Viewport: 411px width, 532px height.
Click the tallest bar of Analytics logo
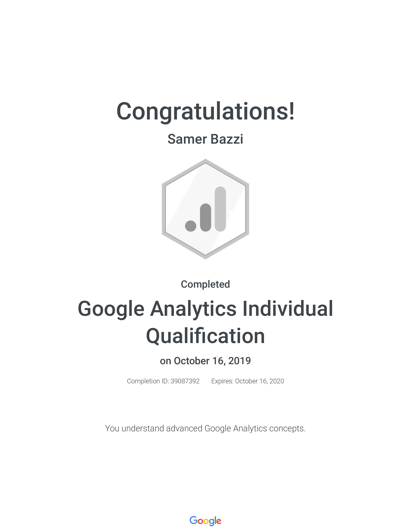(220, 209)
